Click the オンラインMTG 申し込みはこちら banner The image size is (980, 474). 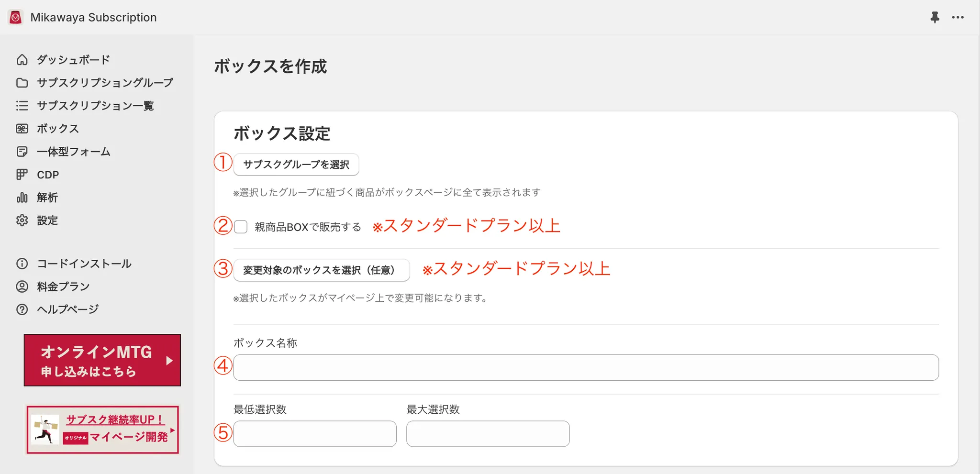coord(102,360)
